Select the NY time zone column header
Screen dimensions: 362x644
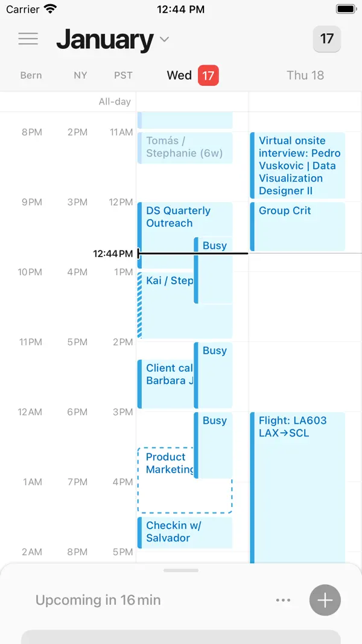[x=80, y=75]
